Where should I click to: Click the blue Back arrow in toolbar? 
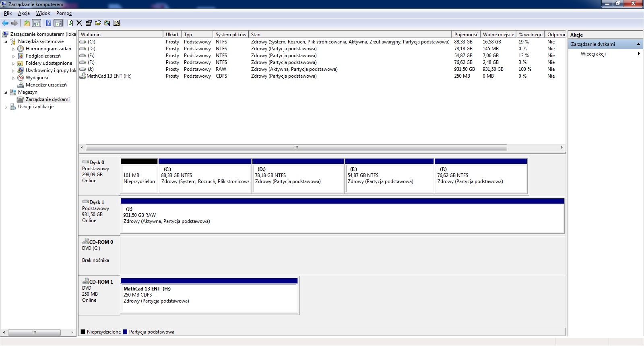click(x=5, y=23)
